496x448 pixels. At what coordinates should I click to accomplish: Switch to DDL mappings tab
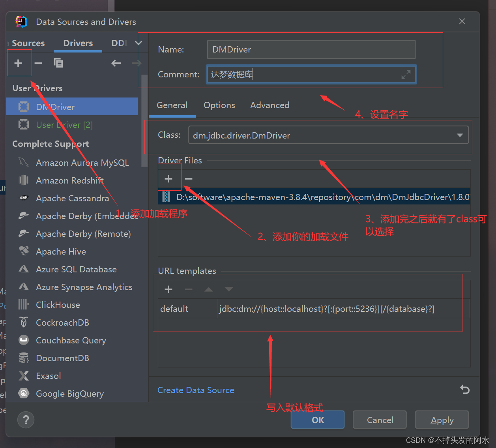[x=119, y=43]
